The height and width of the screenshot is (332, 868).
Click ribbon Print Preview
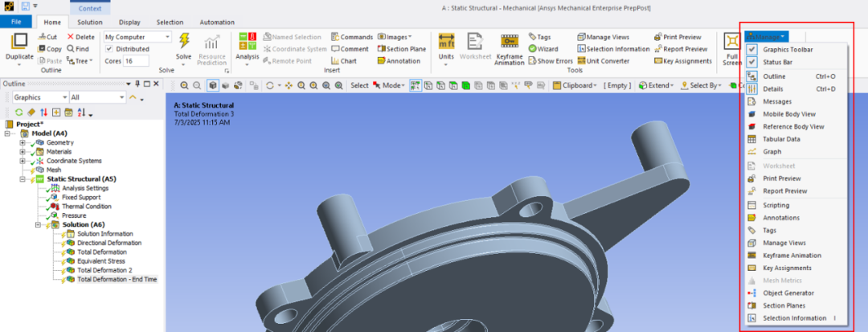(678, 37)
